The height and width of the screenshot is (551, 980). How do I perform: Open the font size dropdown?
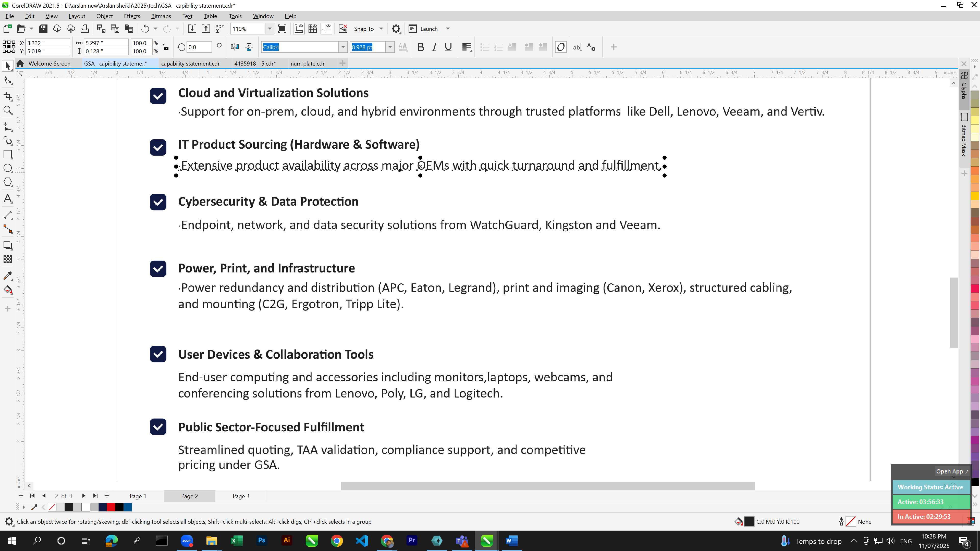[390, 47]
